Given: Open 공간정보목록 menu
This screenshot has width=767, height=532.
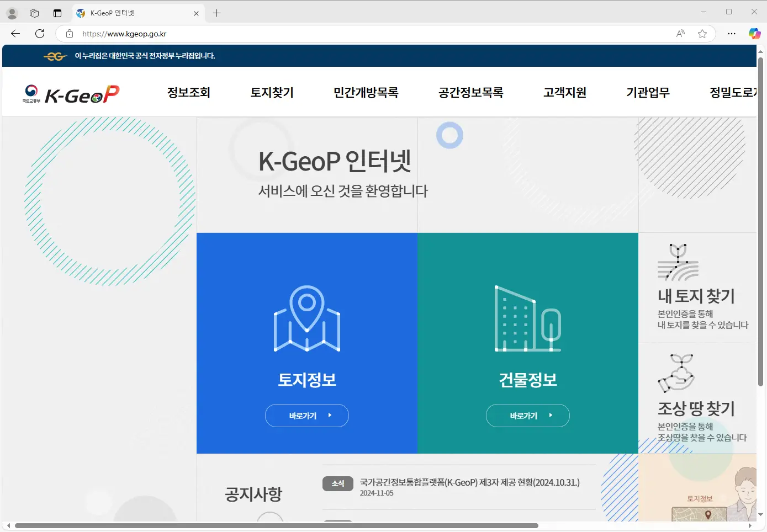Looking at the screenshot, I should pyautogui.click(x=470, y=92).
